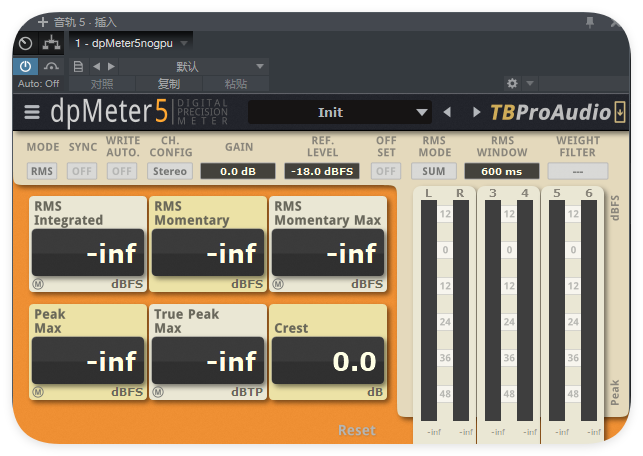Click the REF. LEVEL -18.0 dBFS field

322,171
